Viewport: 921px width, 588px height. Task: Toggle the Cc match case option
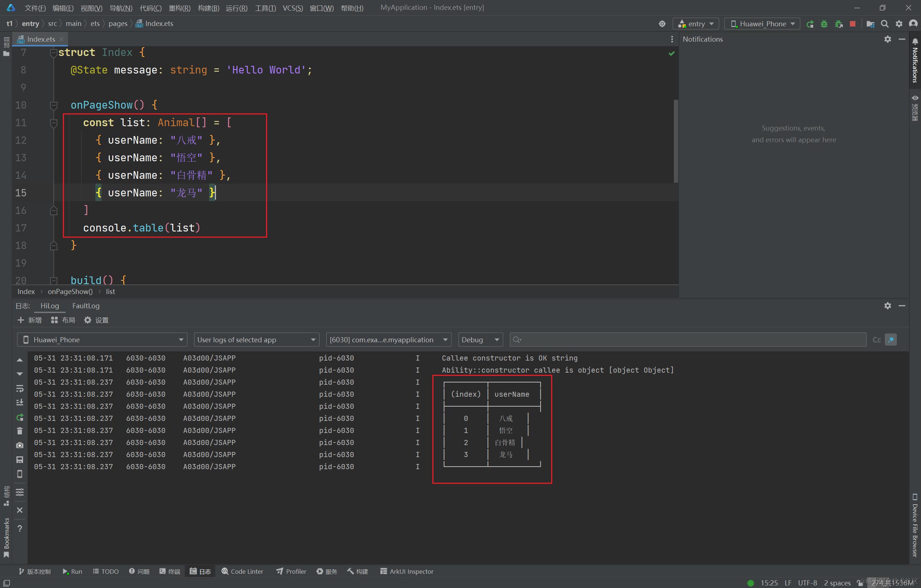pyautogui.click(x=877, y=340)
